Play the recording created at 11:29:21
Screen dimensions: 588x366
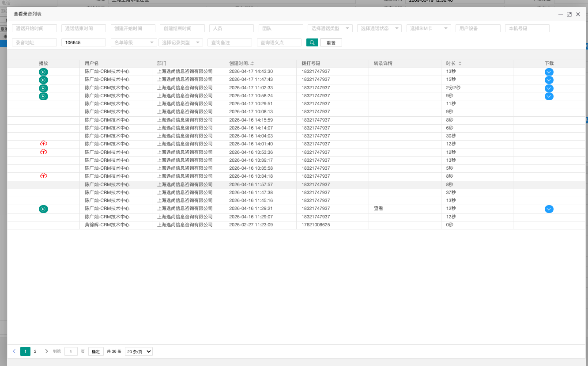pos(43,209)
